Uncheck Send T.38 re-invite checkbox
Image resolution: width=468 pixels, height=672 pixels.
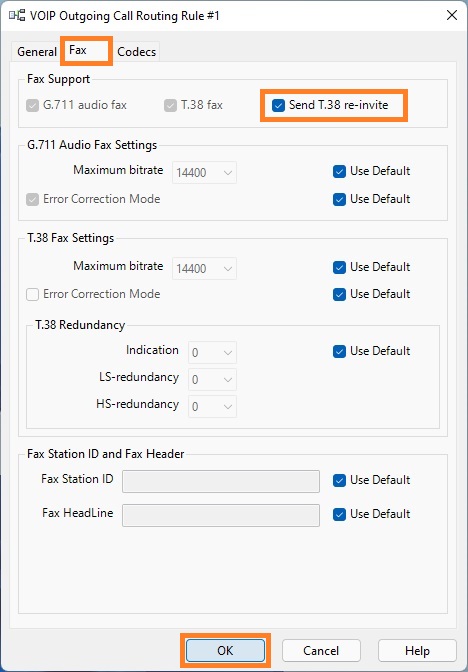(279, 105)
